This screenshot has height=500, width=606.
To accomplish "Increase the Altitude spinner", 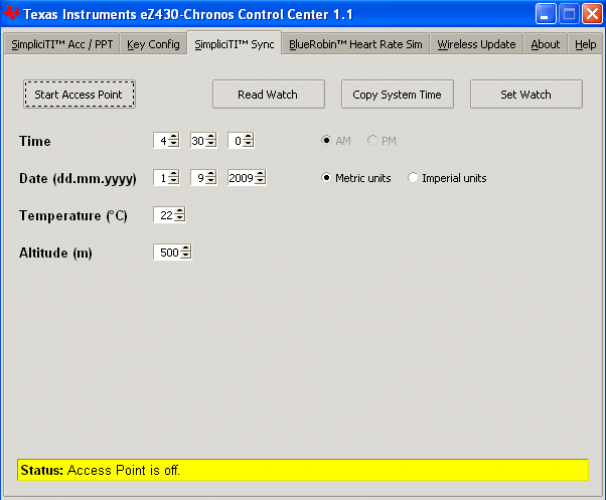I will tap(186, 248).
